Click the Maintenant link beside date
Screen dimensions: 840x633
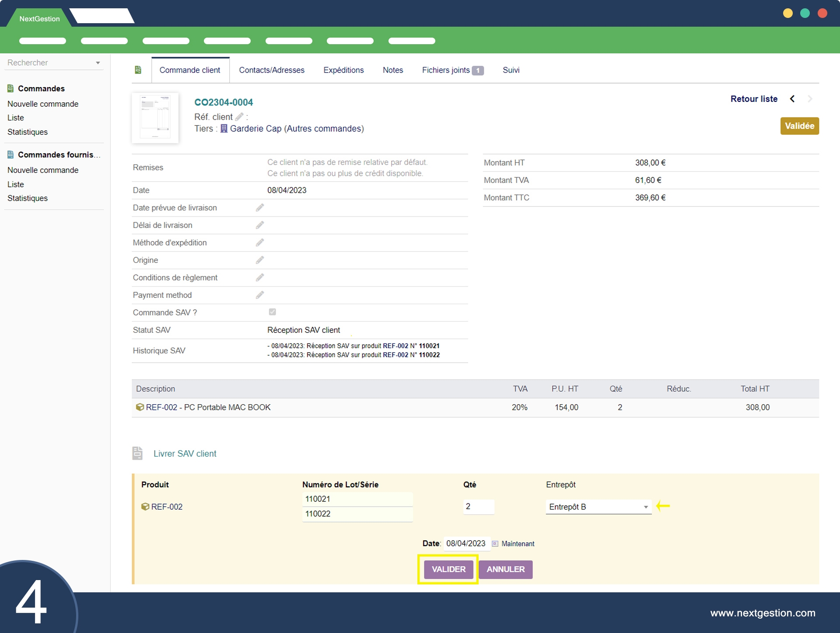pos(518,544)
